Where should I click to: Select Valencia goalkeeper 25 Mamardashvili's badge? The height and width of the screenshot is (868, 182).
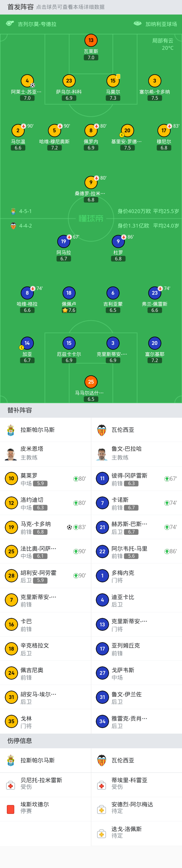(x=91, y=382)
